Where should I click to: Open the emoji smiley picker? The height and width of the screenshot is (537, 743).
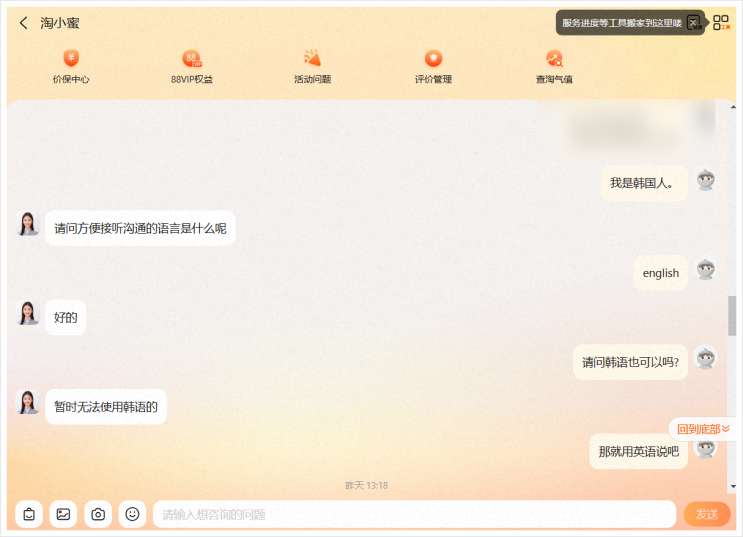pos(132,514)
